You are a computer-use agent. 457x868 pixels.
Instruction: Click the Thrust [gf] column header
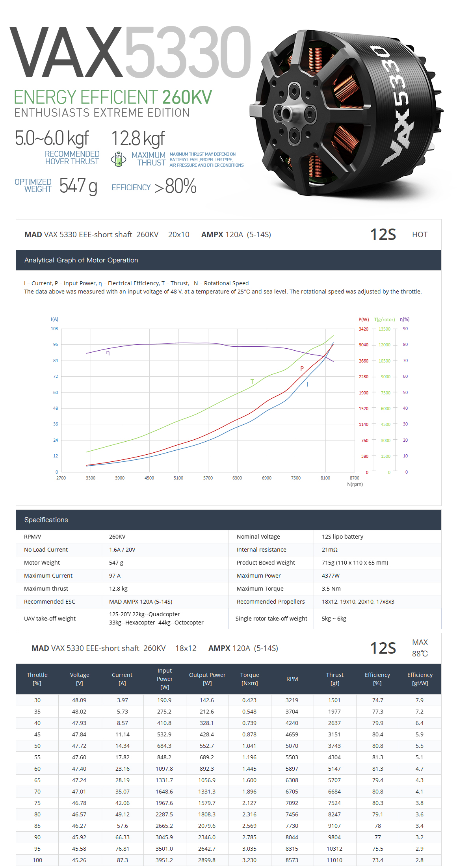[x=335, y=679]
